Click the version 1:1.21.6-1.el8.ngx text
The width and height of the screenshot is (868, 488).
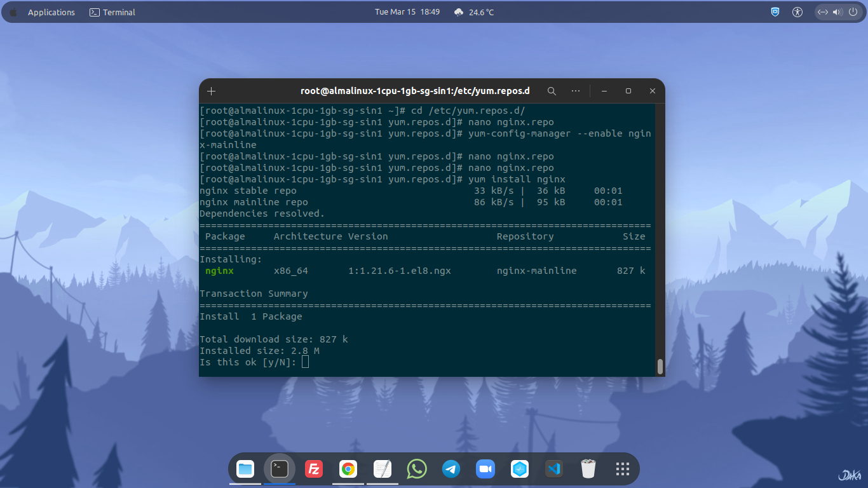(400, 271)
